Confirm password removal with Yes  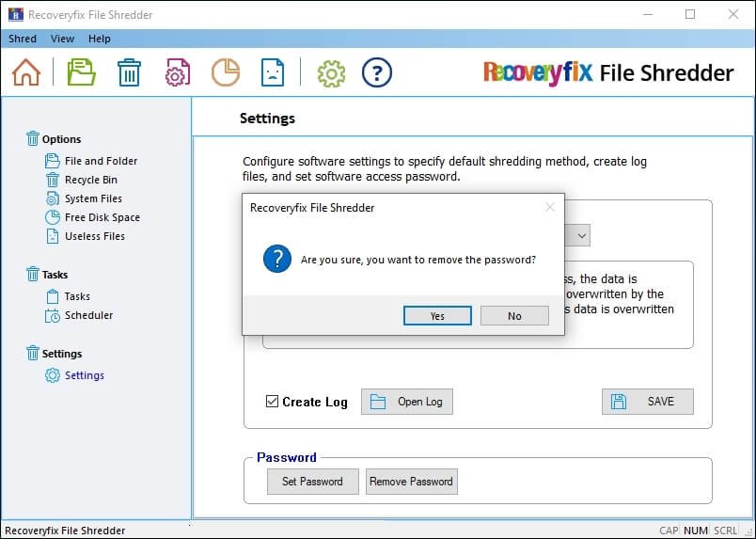(x=437, y=316)
